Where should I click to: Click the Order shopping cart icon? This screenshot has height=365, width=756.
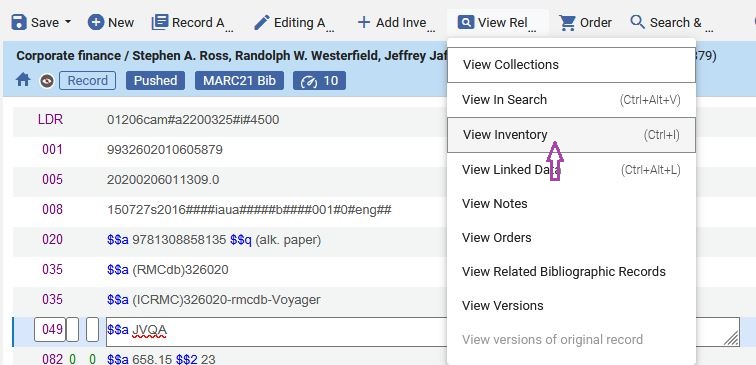567,23
